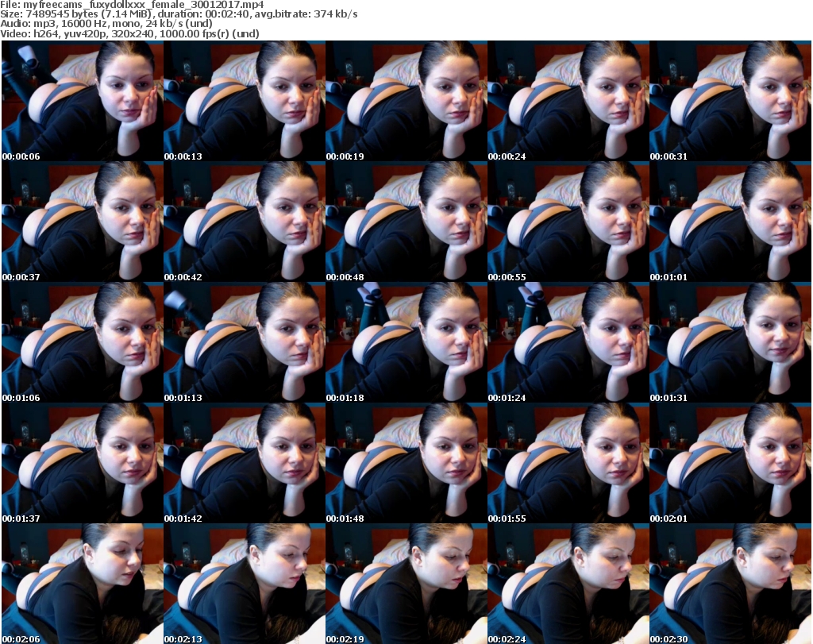Screen dimensions: 813x644
Task: Select the frame stamped 00:01:37
Action: click(83, 463)
